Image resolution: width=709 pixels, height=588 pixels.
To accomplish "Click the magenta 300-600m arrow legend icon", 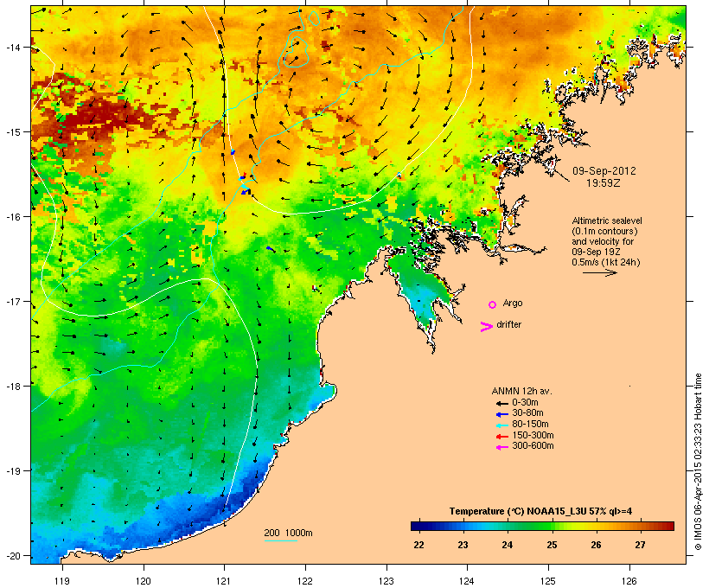I will 501,447.
